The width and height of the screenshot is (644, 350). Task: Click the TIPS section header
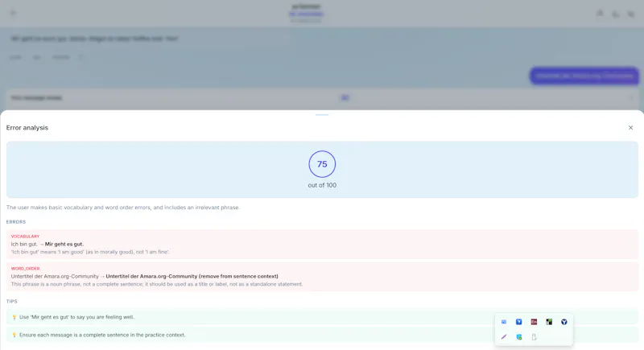[x=11, y=301]
